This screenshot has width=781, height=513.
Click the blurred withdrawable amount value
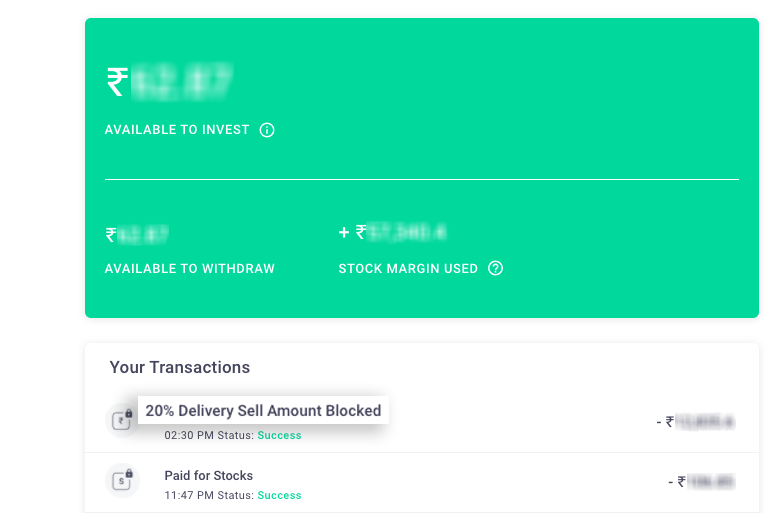142,235
